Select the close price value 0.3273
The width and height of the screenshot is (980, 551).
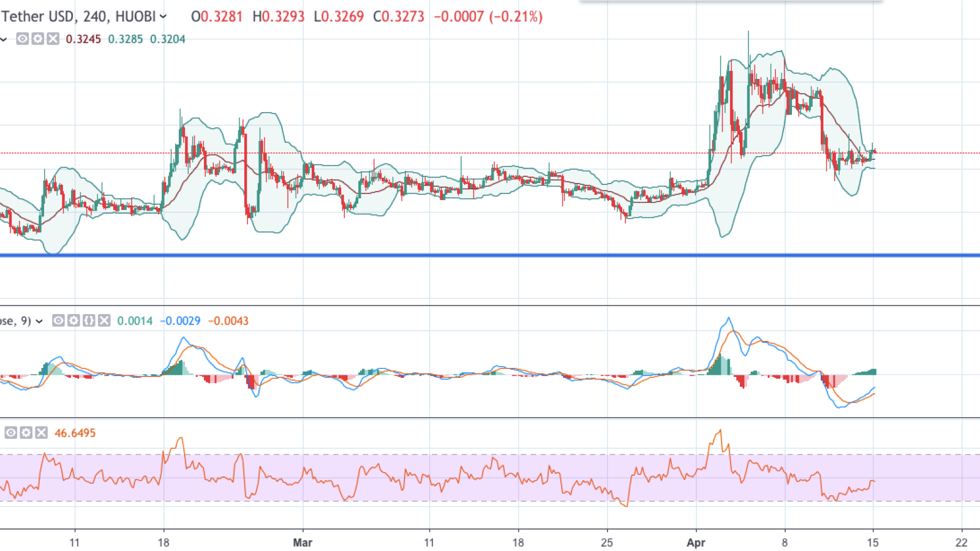pyautogui.click(x=404, y=17)
